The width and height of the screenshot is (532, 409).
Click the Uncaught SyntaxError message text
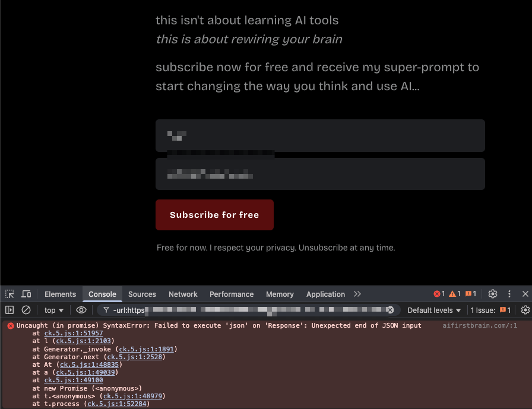point(218,325)
